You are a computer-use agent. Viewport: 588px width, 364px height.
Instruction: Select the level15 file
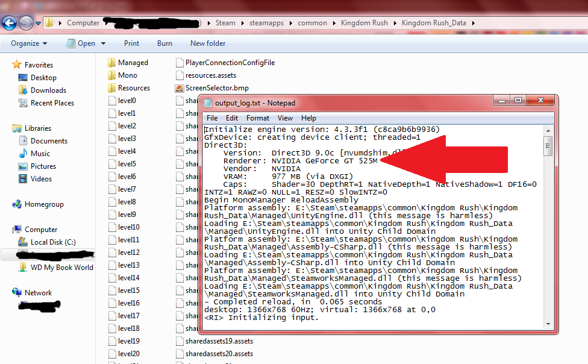(x=124, y=290)
